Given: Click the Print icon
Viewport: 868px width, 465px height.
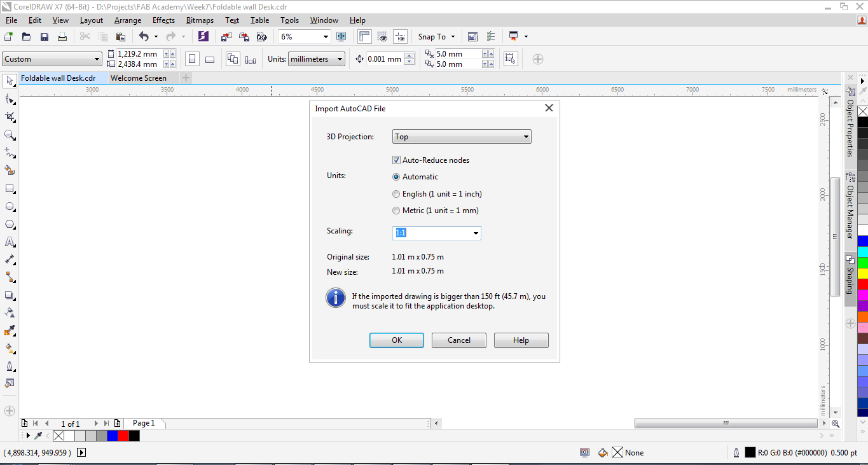Looking at the screenshot, I should click(62, 36).
